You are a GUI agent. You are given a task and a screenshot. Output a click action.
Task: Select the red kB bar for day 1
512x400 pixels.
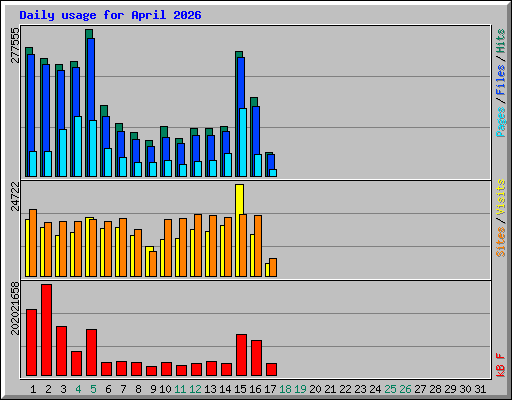pyautogui.click(x=31, y=343)
